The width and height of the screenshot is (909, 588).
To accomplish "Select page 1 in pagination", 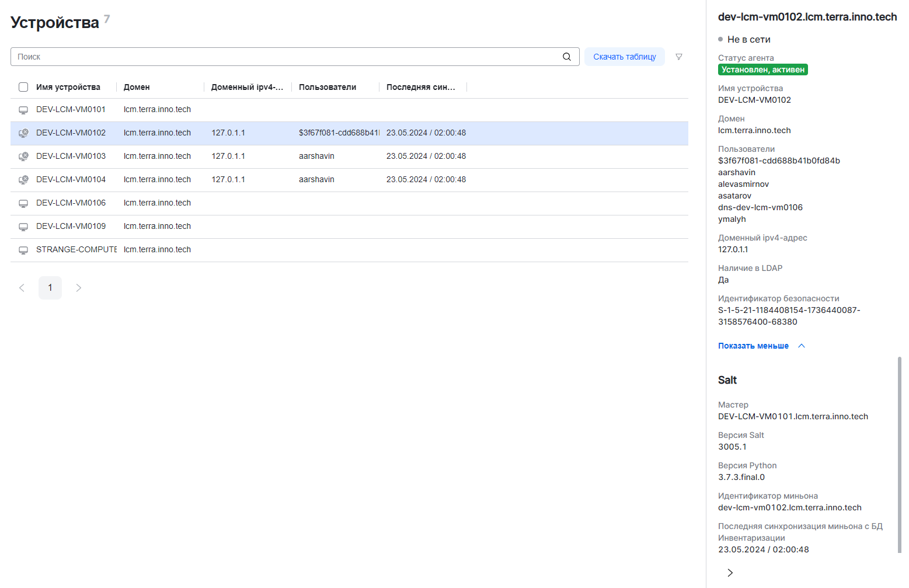I will click(x=50, y=288).
